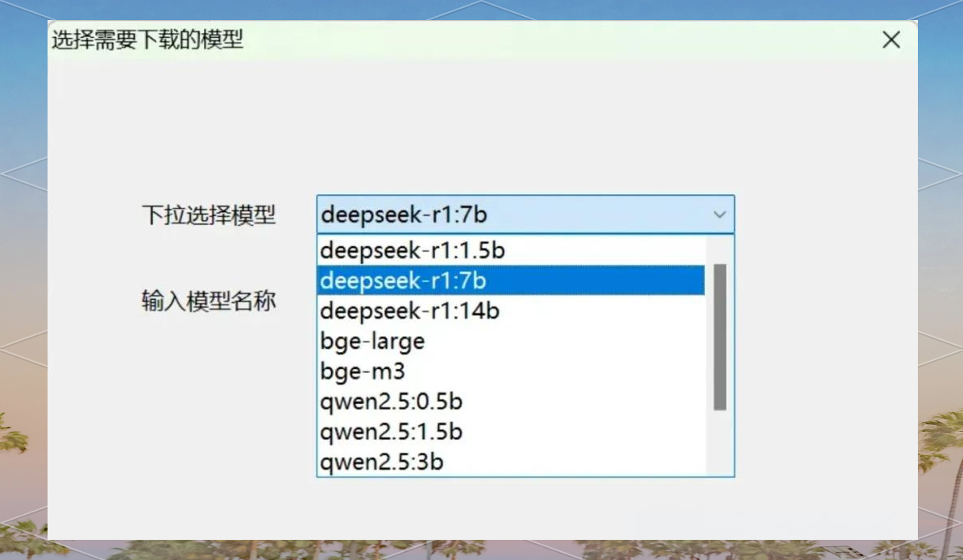Click the dropdown arrow chevron

click(719, 215)
